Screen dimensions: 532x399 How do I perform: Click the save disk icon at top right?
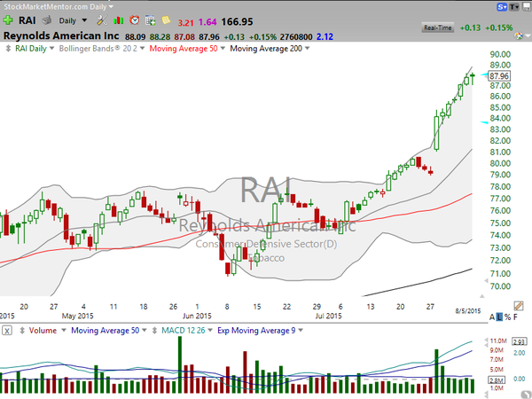(528, 7)
